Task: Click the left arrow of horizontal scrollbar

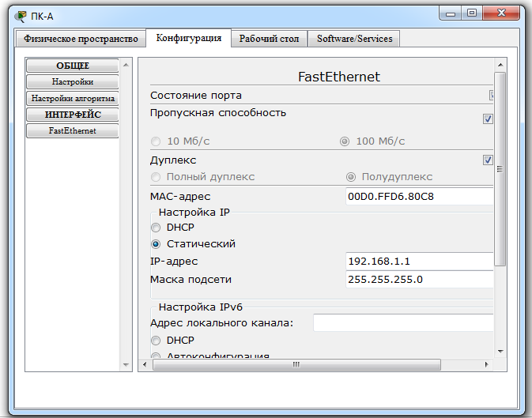Action: [145, 365]
